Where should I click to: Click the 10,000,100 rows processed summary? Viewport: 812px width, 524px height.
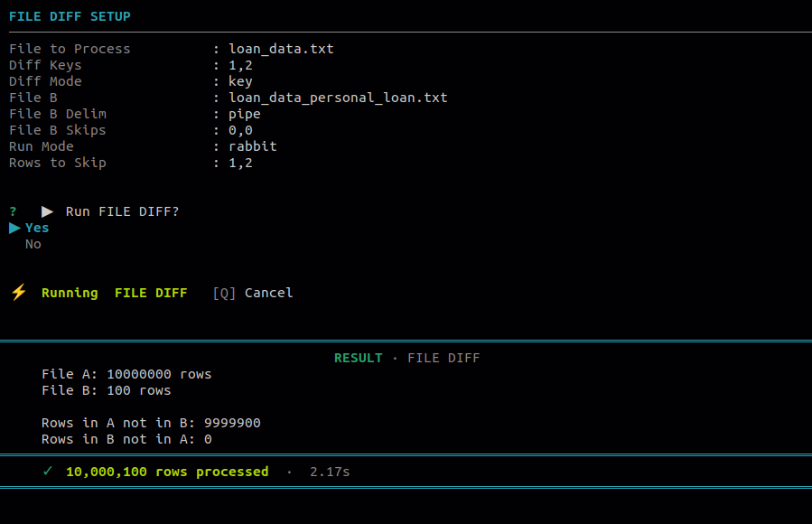tap(167, 472)
